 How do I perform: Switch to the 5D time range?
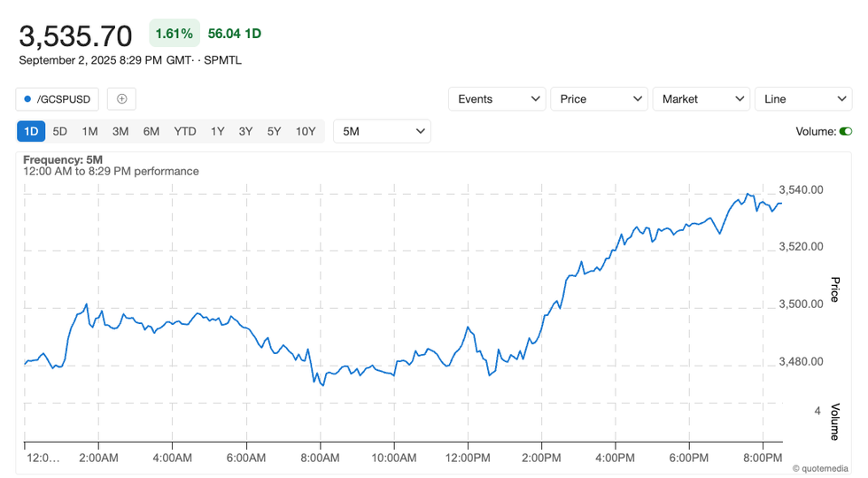59,132
